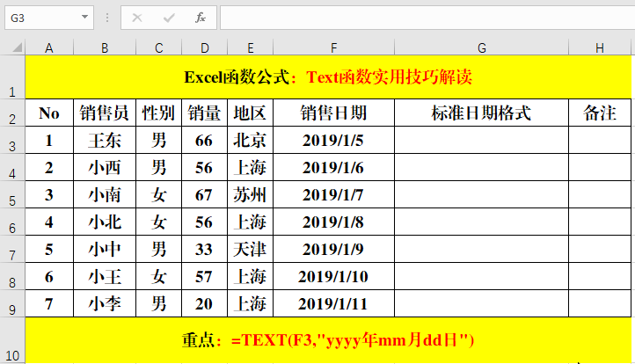Select the date cell '2019/1/8'

tap(333, 222)
